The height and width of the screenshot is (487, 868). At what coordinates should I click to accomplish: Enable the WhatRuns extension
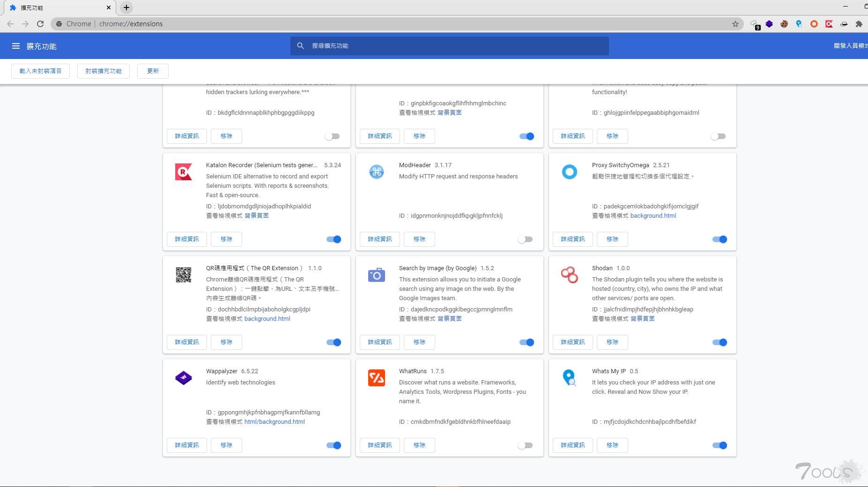pos(525,445)
